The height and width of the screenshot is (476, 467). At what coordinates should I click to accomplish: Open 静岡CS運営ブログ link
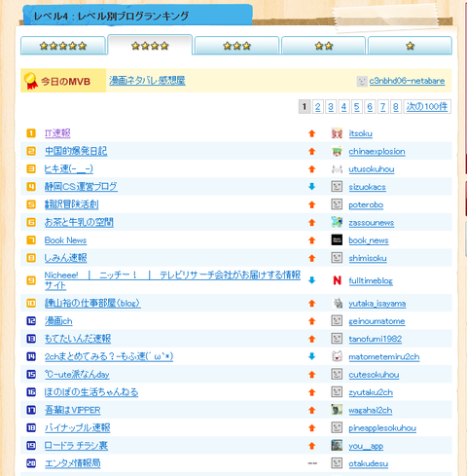click(x=81, y=187)
